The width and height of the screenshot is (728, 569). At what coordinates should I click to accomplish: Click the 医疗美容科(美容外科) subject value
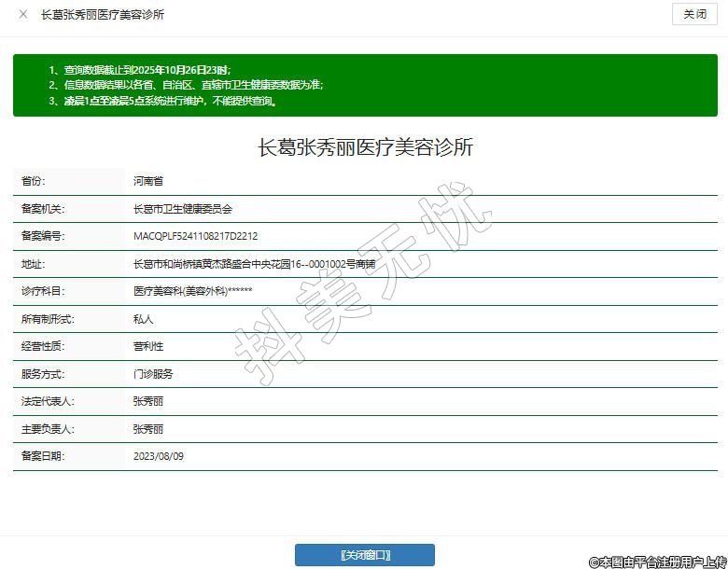click(192, 291)
